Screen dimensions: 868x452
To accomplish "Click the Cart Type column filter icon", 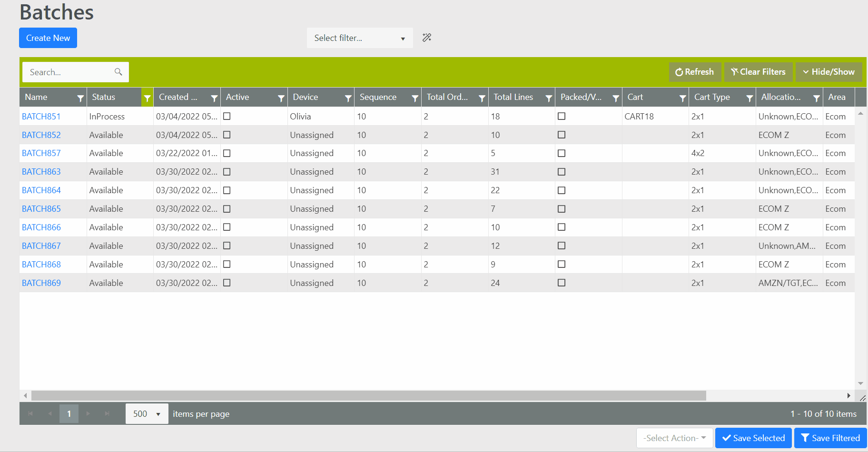I will (x=750, y=98).
